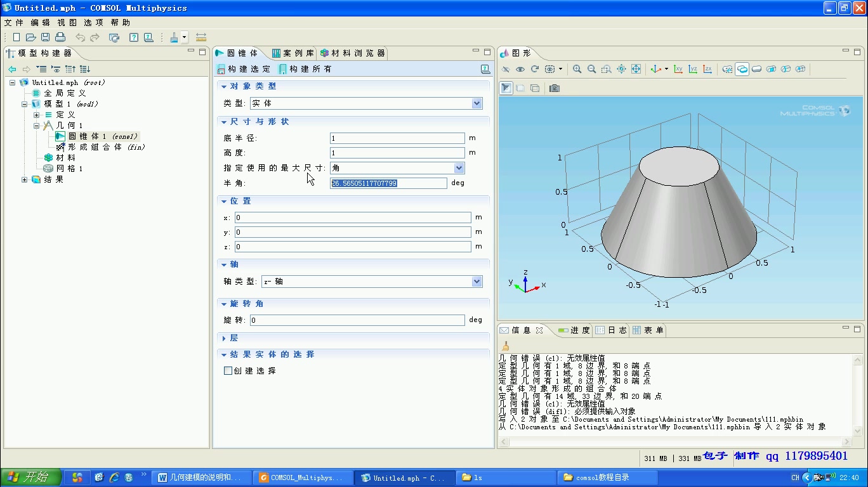The image size is (868, 487).
Task: Click the 构建所有 button
Action: coord(305,69)
